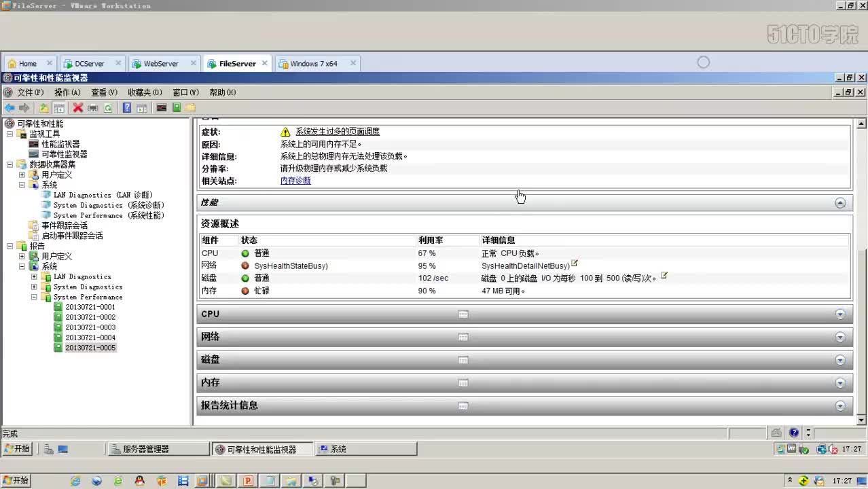
Task: Open Internet Explorer from host taskbar
Action: click(75, 481)
